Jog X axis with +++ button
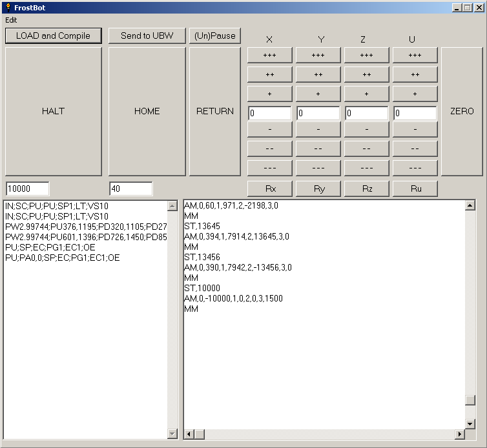Image resolution: width=487 pixels, height=448 pixels. [269, 56]
